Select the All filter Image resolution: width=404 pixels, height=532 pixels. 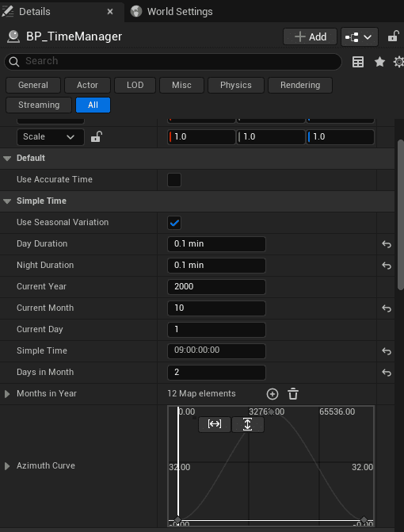click(93, 105)
